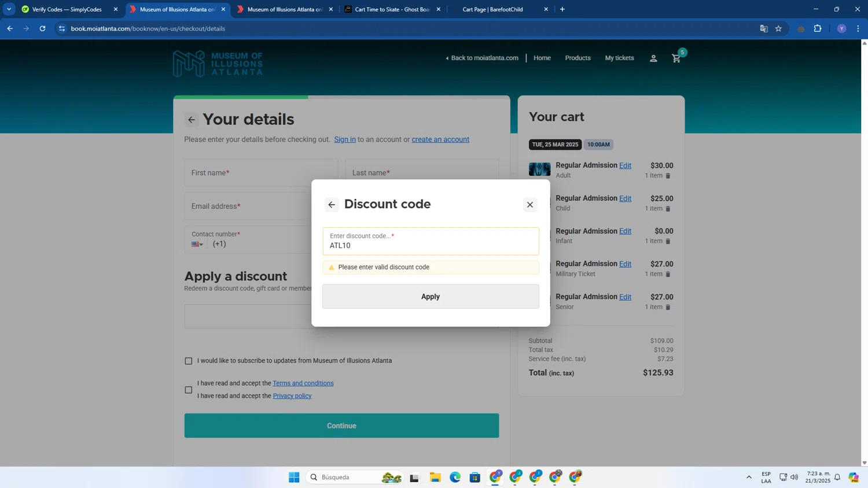Open Microsoft Store from the taskbar
Viewport: 868px width, 488px height.
click(x=475, y=477)
